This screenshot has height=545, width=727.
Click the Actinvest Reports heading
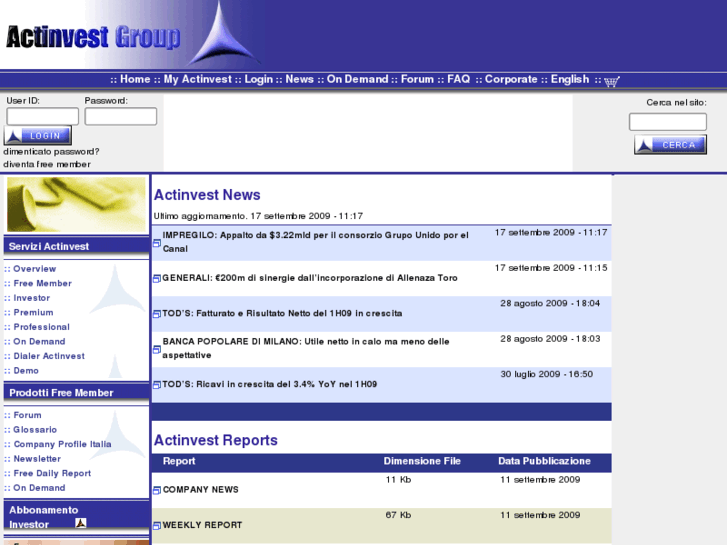pyautogui.click(x=216, y=440)
